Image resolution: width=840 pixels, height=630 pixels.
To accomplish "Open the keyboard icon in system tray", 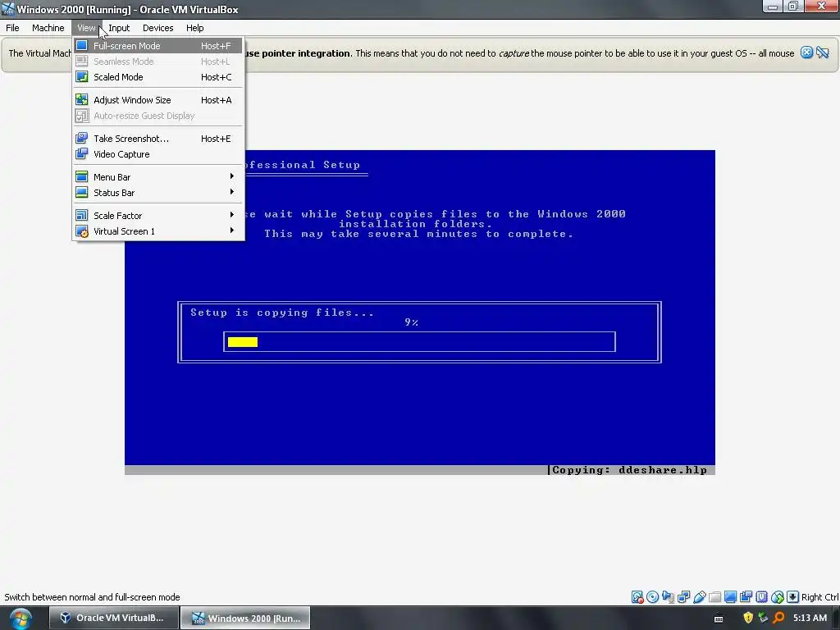I will (x=719, y=619).
